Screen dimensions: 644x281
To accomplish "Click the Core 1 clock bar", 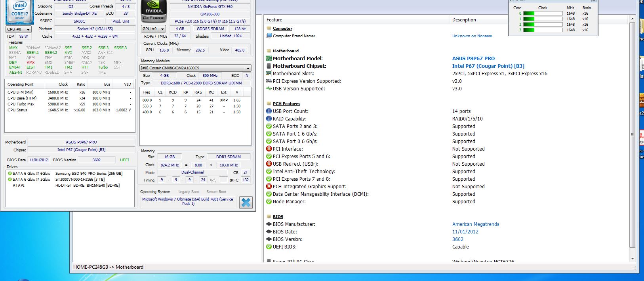I will (543, 19).
